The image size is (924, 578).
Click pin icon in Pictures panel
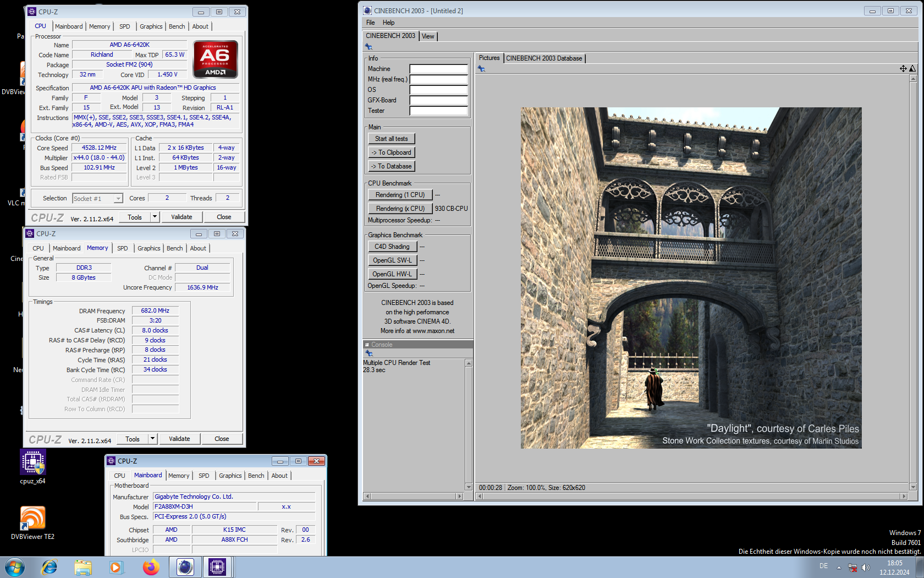pos(481,69)
